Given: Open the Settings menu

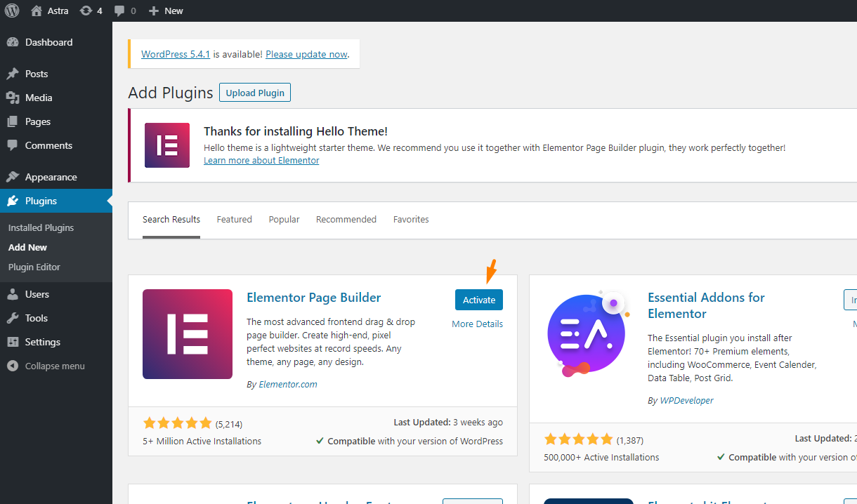Looking at the screenshot, I should (x=56, y=342).
